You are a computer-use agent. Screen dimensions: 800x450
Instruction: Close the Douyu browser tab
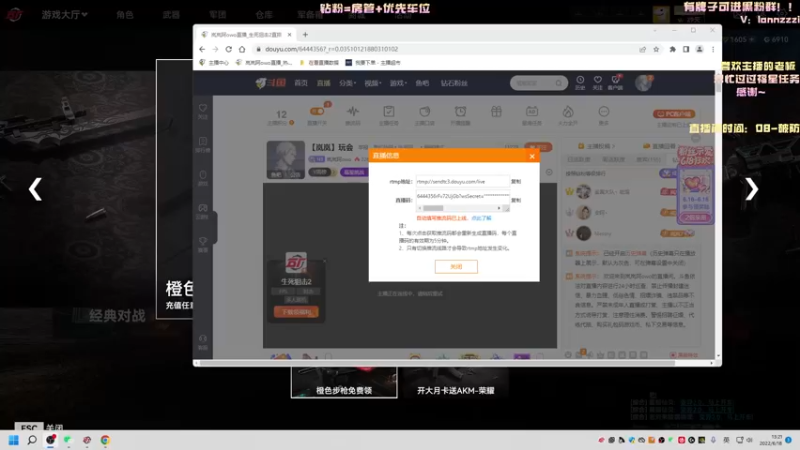coord(289,35)
